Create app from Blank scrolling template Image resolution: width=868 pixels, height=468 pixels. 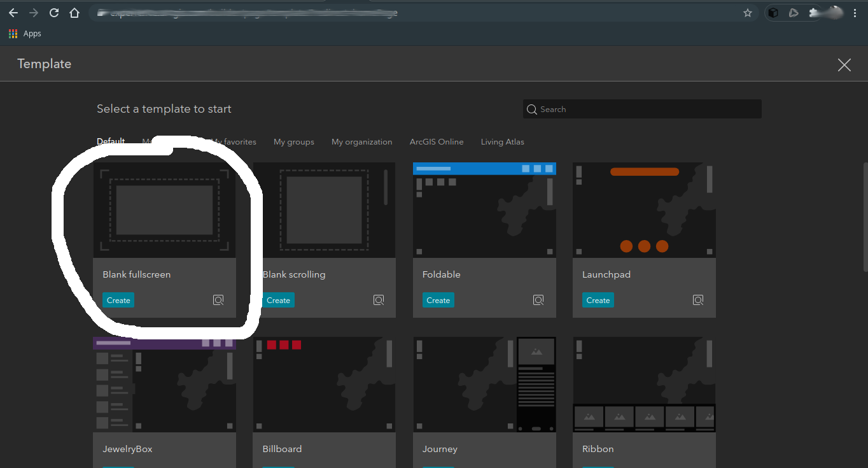pos(278,301)
